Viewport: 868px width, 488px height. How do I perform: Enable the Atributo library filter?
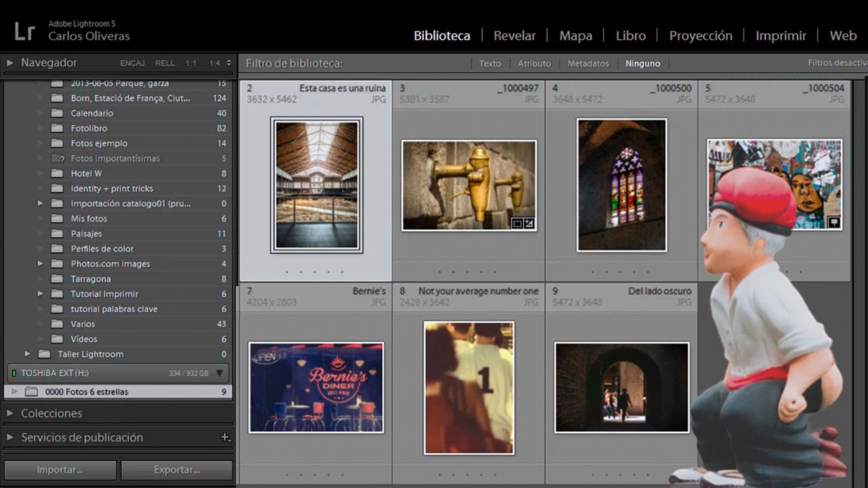tap(534, 63)
